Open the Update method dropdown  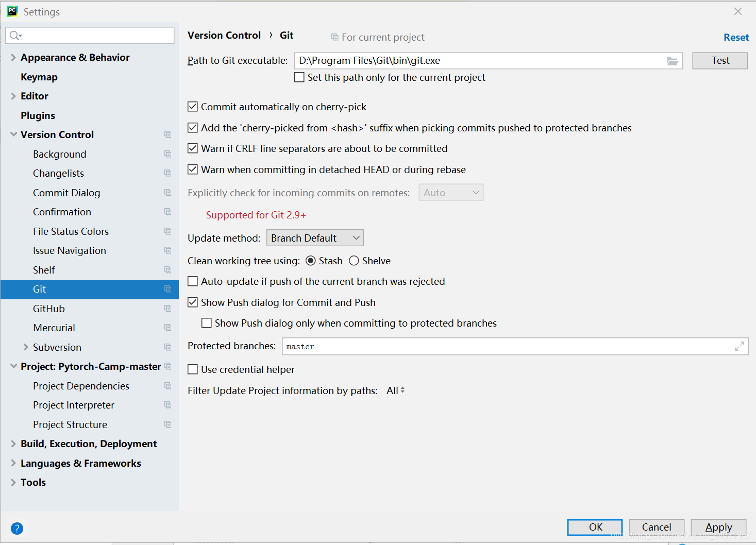[x=314, y=237]
